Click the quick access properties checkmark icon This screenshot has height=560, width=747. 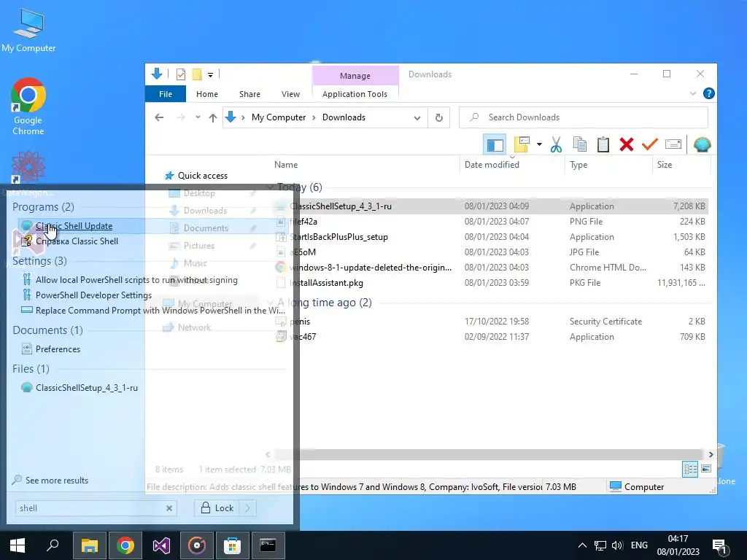pyautogui.click(x=181, y=74)
